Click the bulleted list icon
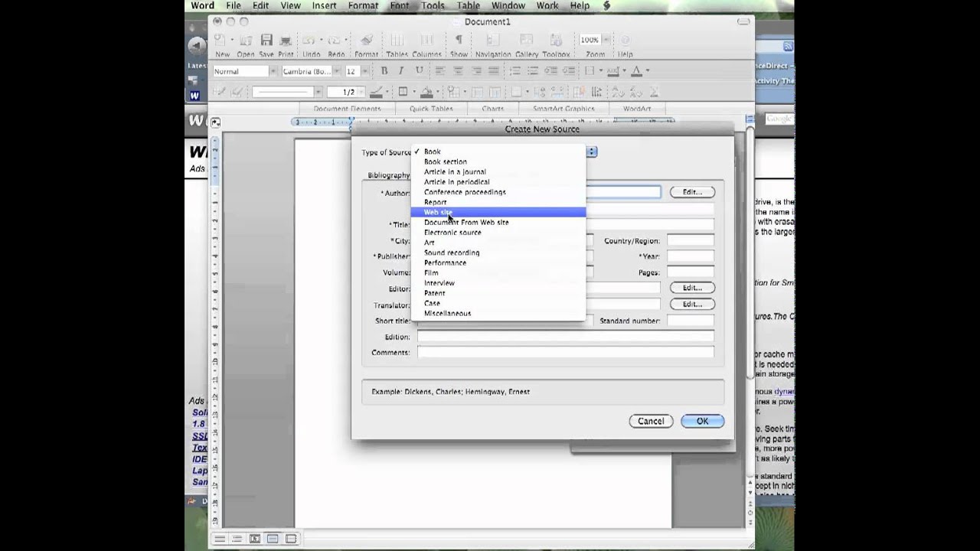Viewport: 980px width, 551px height. 534,70
